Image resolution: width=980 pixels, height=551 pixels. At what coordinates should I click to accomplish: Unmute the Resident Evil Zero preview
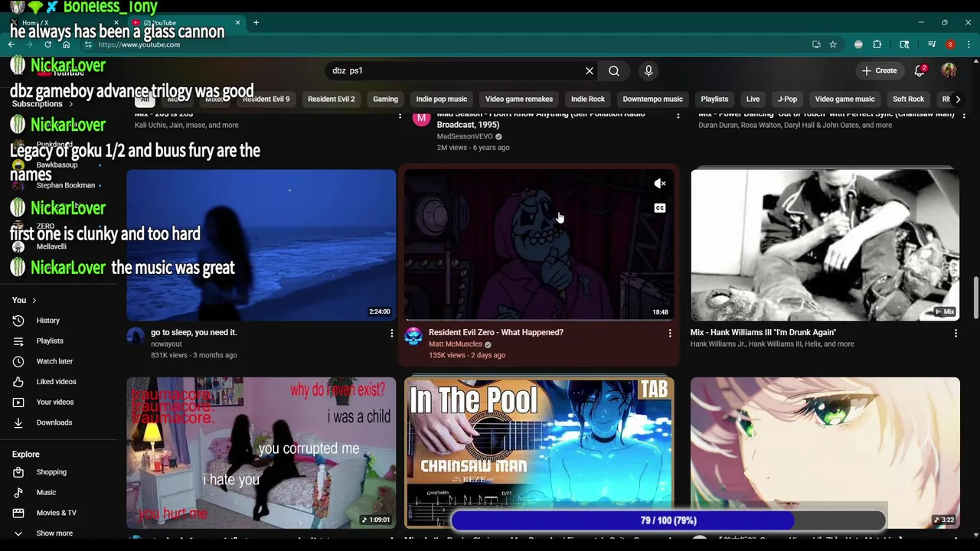[x=660, y=184]
